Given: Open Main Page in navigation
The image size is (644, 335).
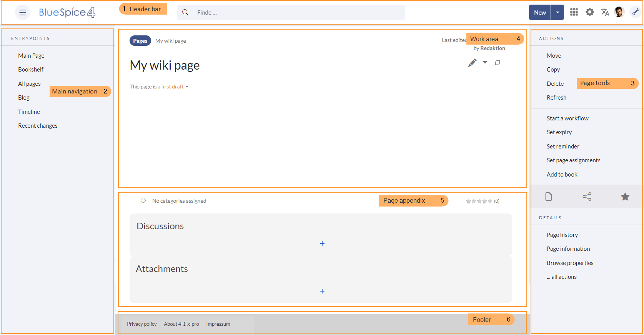Looking at the screenshot, I should pos(31,56).
